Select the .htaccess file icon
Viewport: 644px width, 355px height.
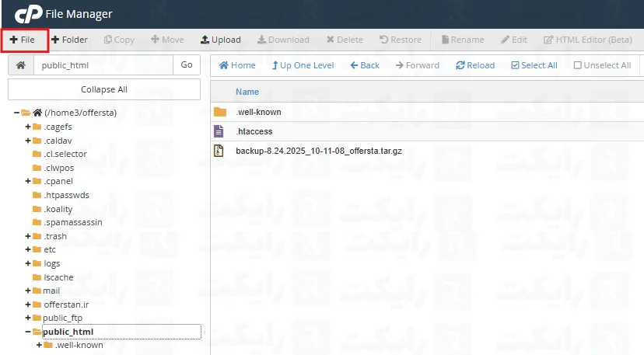220,131
